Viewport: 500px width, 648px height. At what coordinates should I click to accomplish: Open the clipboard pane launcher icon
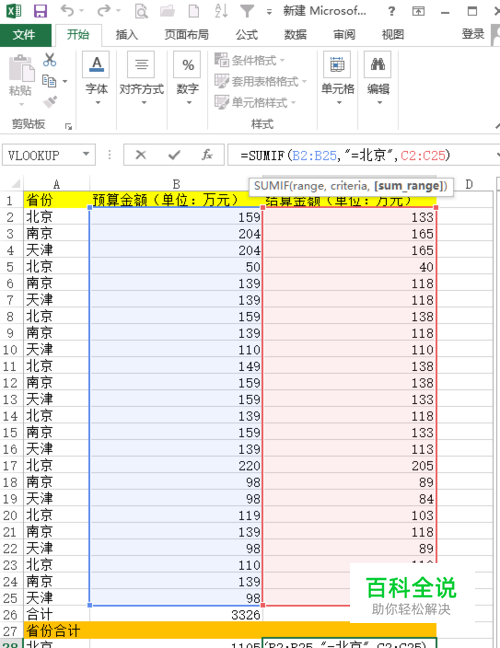tap(69, 126)
